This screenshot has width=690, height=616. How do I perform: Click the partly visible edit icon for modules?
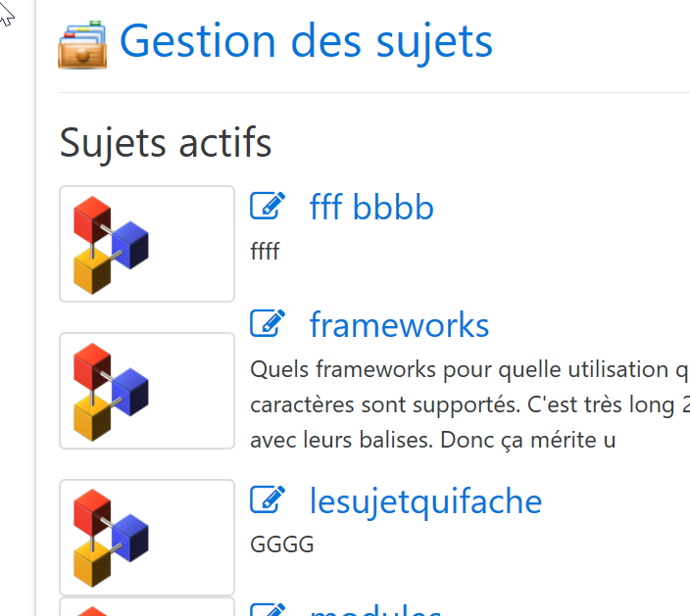tap(268, 610)
